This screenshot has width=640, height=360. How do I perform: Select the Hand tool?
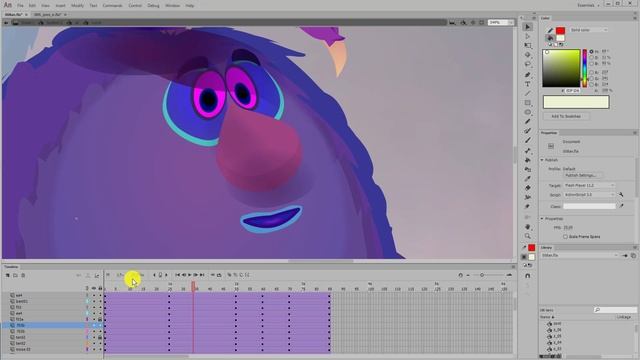coord(527,227)
